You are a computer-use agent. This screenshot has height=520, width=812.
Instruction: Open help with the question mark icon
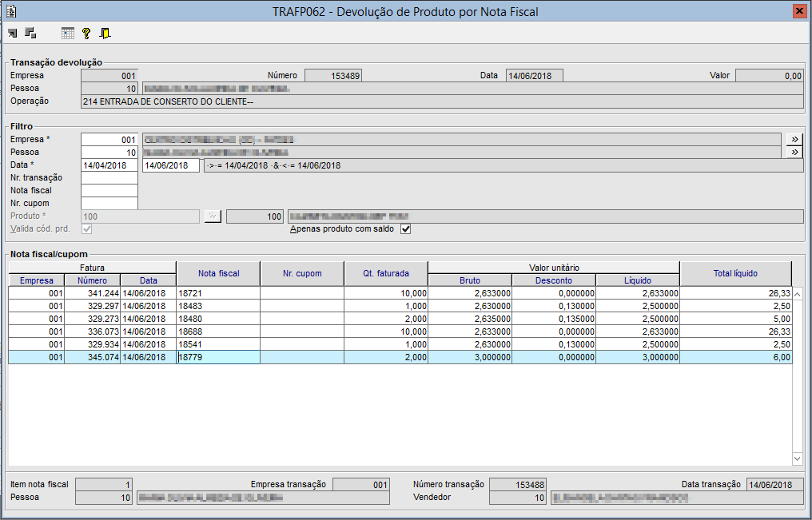(x=86, y=34)
